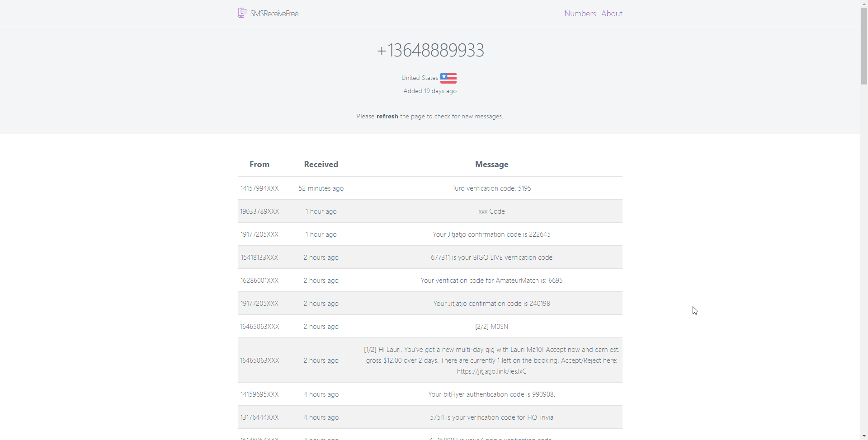The image size is (868, 440).
Task: Open the Numbers page
Action: pyautogui.click(x=580, y=13)
